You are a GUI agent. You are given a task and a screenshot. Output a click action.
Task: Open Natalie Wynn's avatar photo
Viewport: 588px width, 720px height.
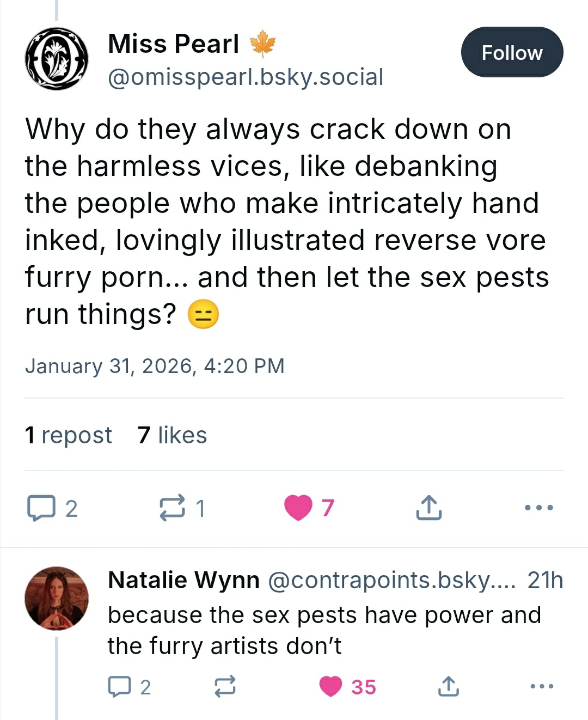point(57,598)
